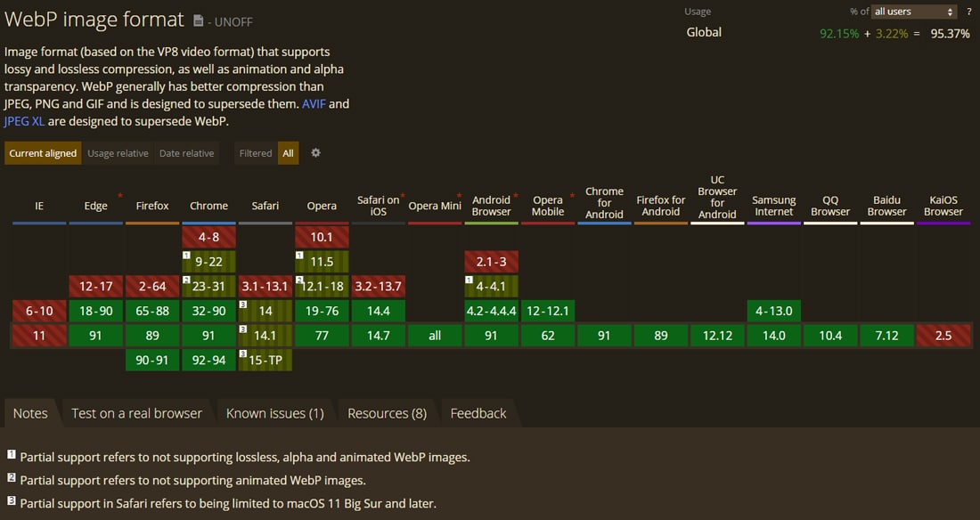This screenshot has width=980, height=520.
Task: Open the 'all users' usage dropdown
Action: [x=914, y=12]
